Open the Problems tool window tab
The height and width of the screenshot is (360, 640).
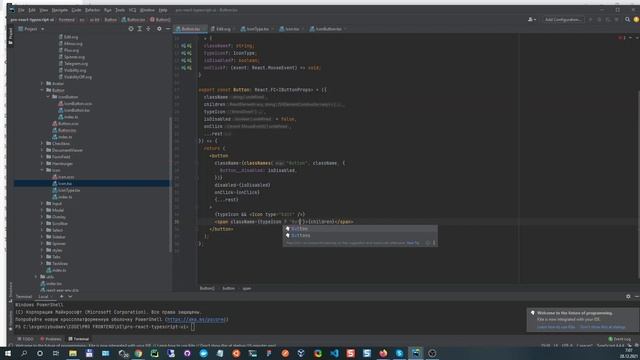coord(51,339)
